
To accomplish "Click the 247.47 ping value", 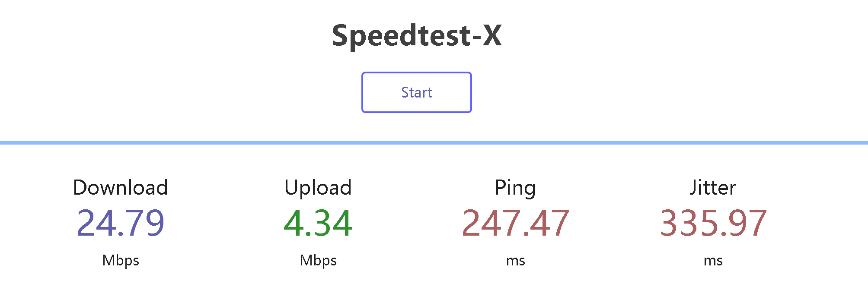I will pyautogui.click(x=515, y=223).
